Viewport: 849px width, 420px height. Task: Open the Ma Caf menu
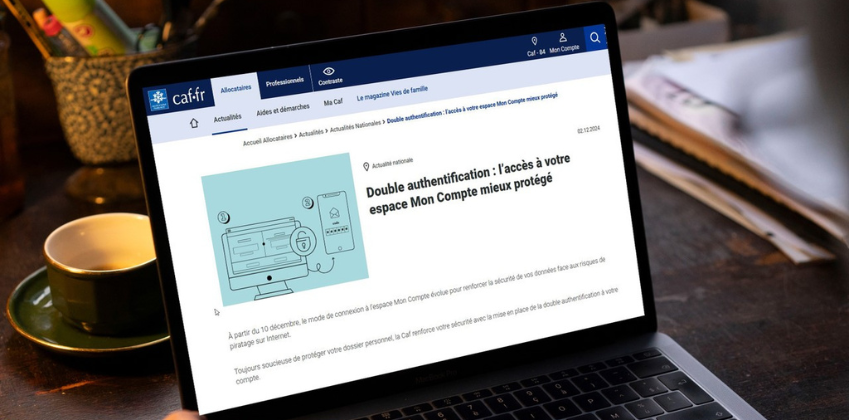[333, 102]
